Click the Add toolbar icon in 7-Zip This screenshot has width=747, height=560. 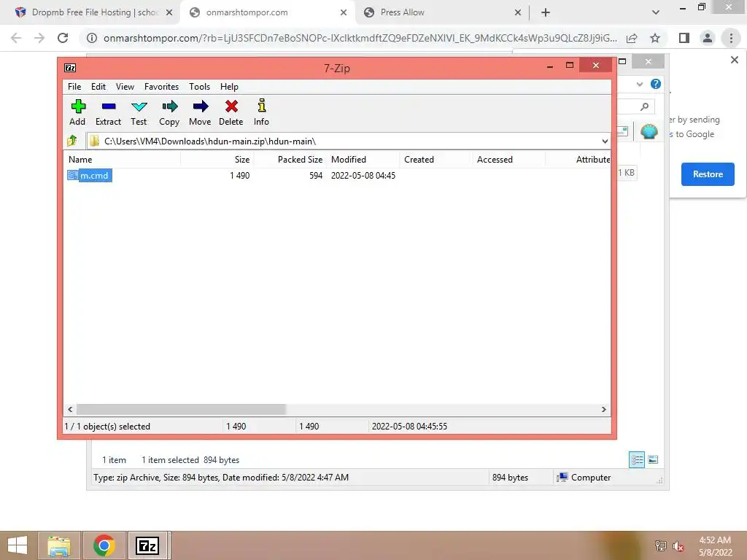pos(77,112)
